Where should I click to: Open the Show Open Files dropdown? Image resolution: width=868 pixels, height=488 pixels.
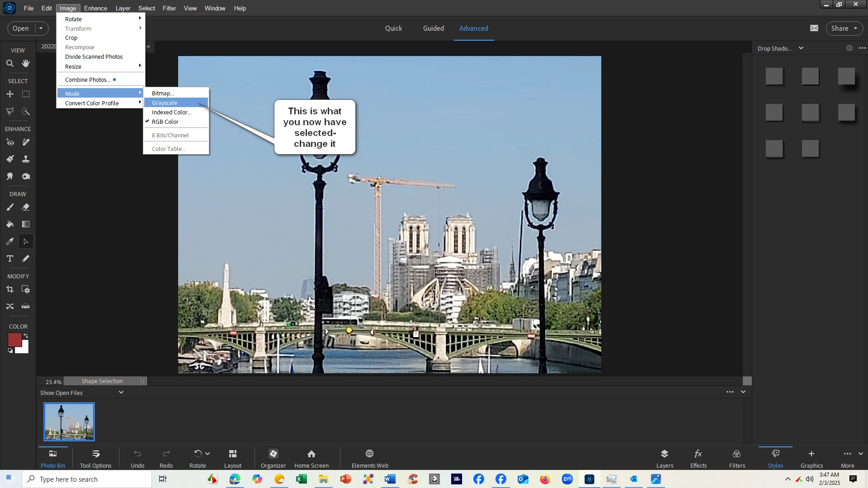tap(121, 393)
